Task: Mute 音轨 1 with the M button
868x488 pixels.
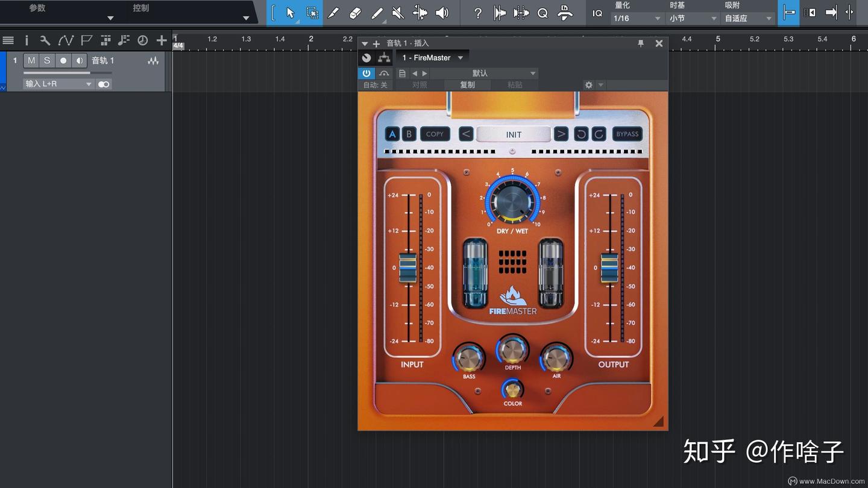Action: (x=31, y=60)
